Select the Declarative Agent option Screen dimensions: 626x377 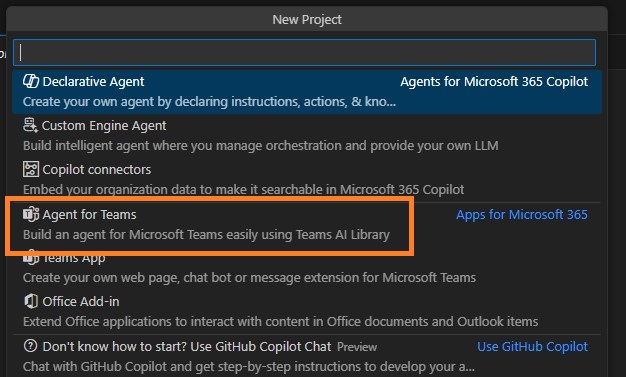pos(307,92)
